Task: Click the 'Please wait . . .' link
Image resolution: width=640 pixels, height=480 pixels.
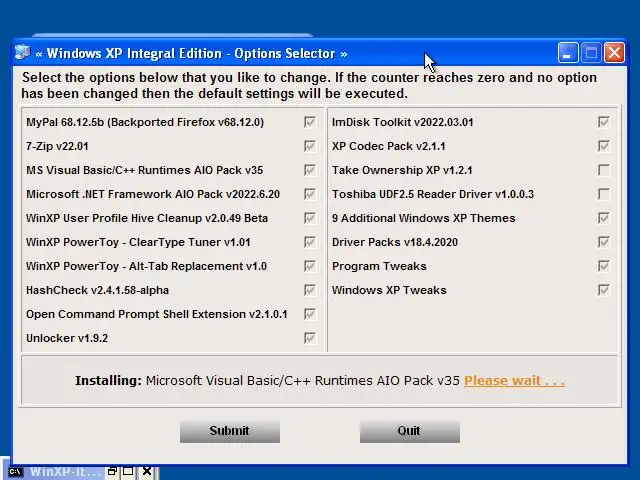Action: (x=514, y=380)
